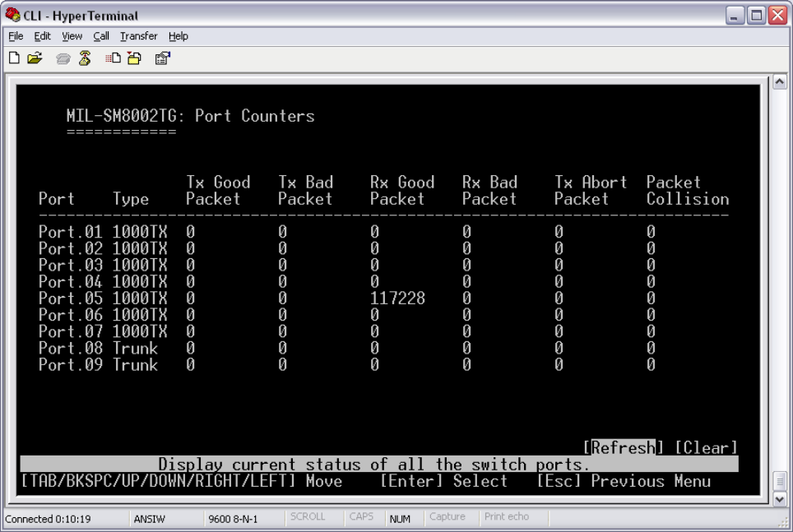Select the [Refresh] option in terminal

(x=624, y=447)
